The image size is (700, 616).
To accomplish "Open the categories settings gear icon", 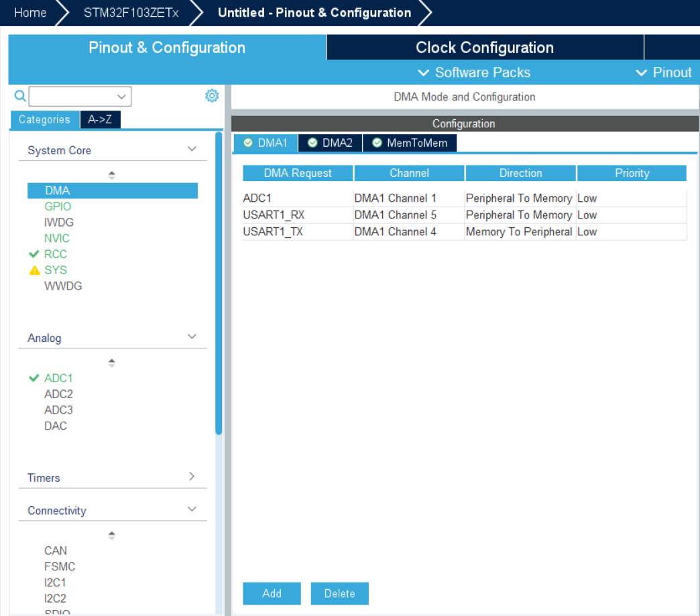I will tap(212, 96).
